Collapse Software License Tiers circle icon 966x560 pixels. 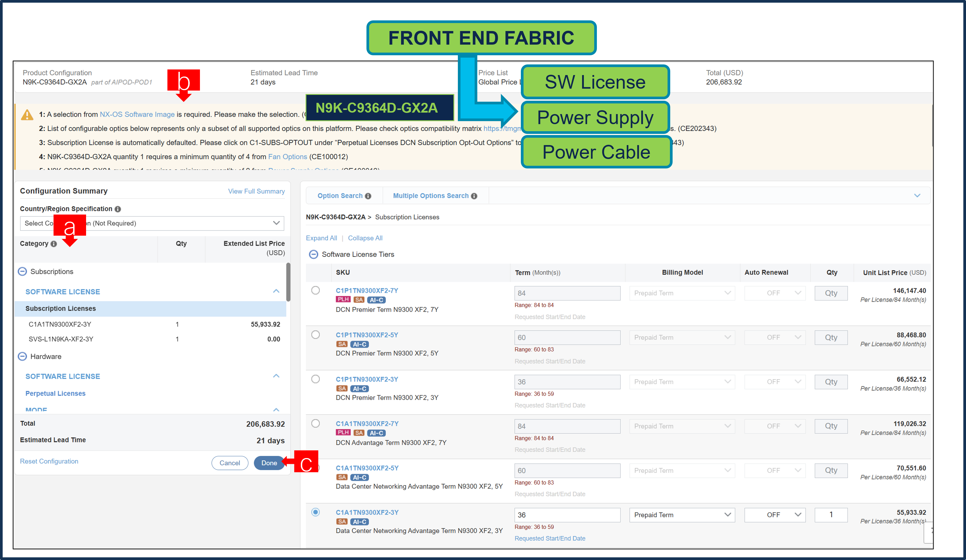[313, 255]
